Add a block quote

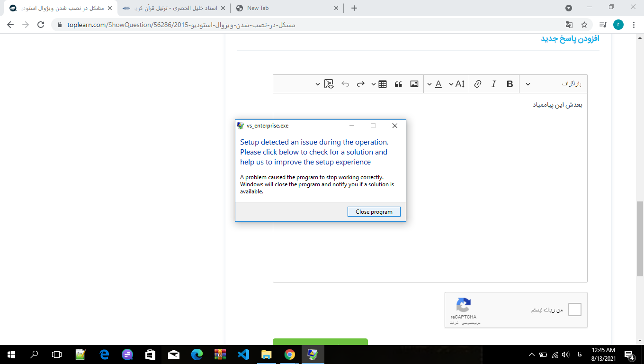point(398,84)
